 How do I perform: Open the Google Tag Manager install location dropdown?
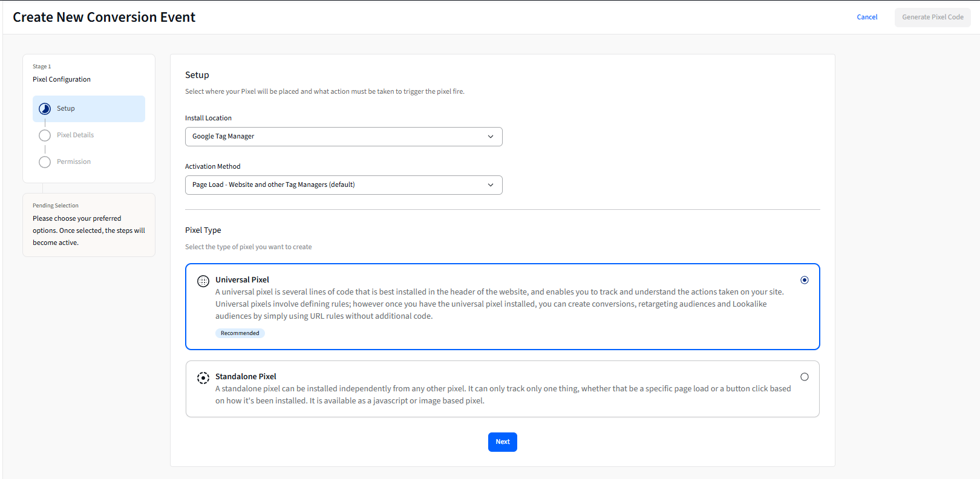pyautogui.click(x=344, y=137)
